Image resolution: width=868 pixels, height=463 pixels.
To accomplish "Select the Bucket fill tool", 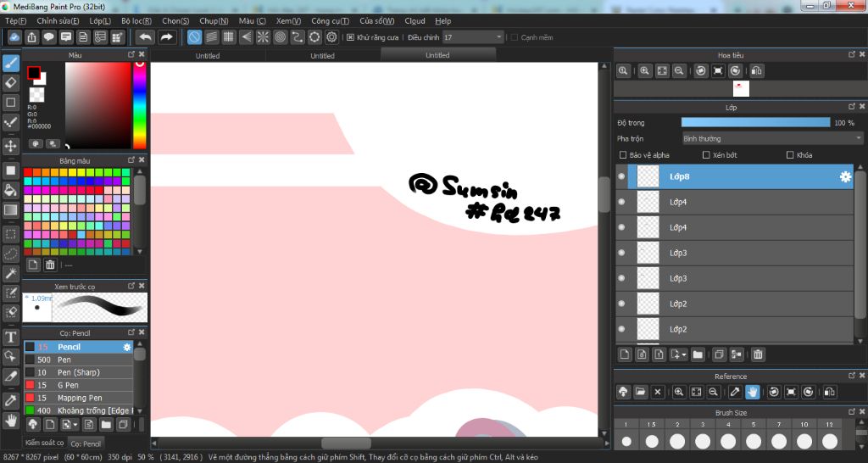I will (10, 190).
